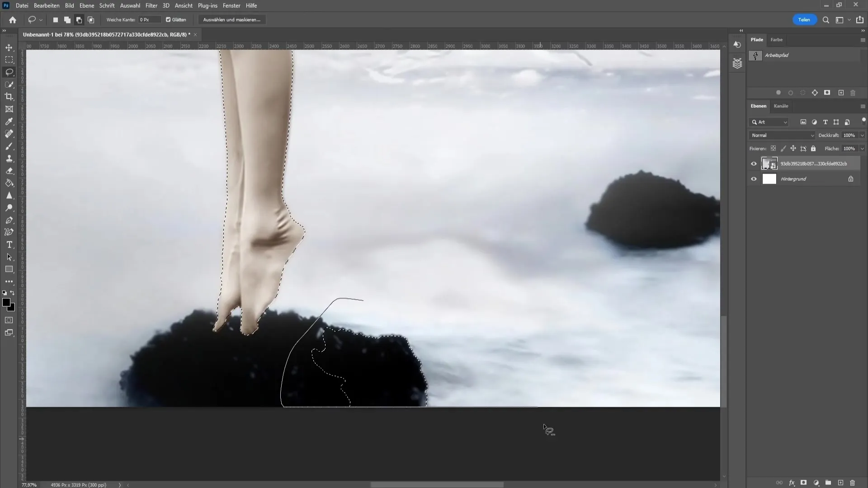Select the Clone Stamp tool

[x=9, y=159]
